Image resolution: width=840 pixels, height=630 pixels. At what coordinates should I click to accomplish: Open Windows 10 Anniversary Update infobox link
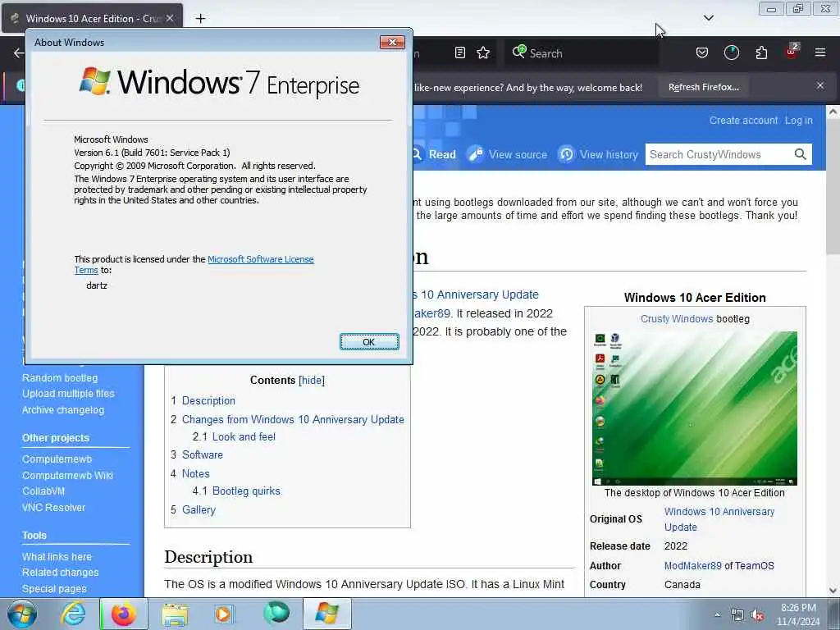[719, 519]
